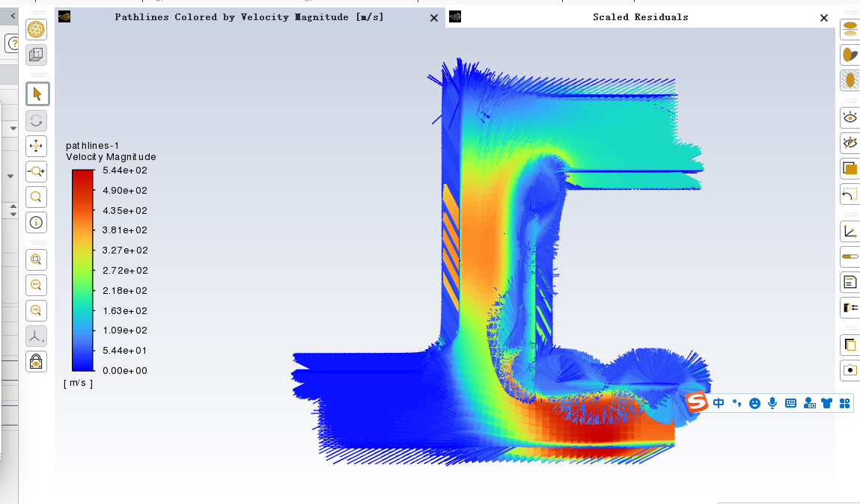Click the fit to window icon
The image size is (860, 504).
pyautogui.click(x=37, y=259)
